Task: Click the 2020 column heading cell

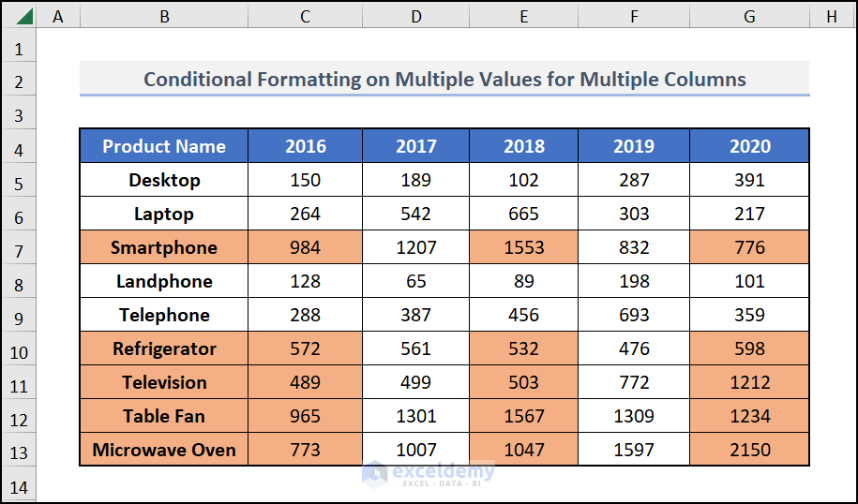Action: [x=749, y=146]
